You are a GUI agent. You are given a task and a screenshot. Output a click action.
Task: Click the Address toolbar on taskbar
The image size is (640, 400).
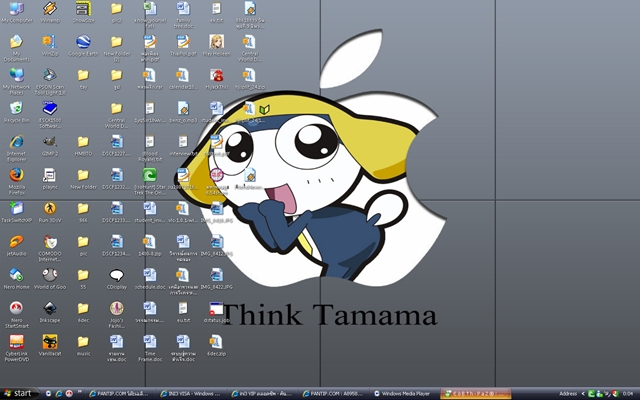(x=568, y=394)
